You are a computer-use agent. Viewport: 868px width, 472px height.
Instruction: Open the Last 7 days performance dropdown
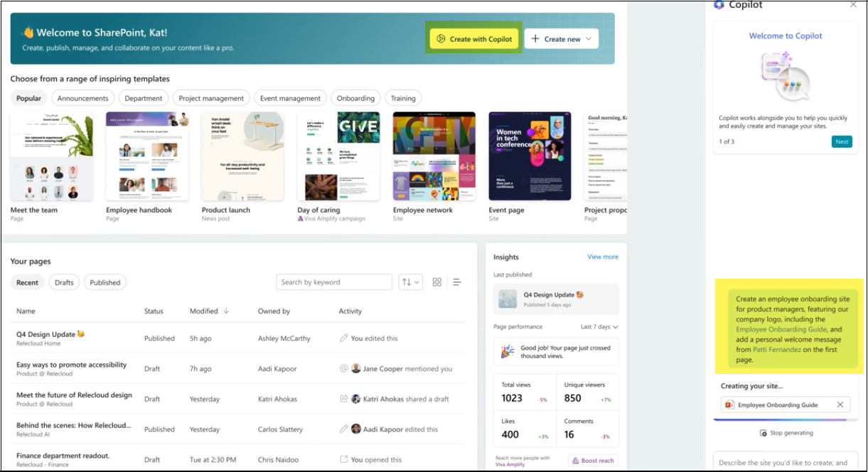(x=595, y=325)
